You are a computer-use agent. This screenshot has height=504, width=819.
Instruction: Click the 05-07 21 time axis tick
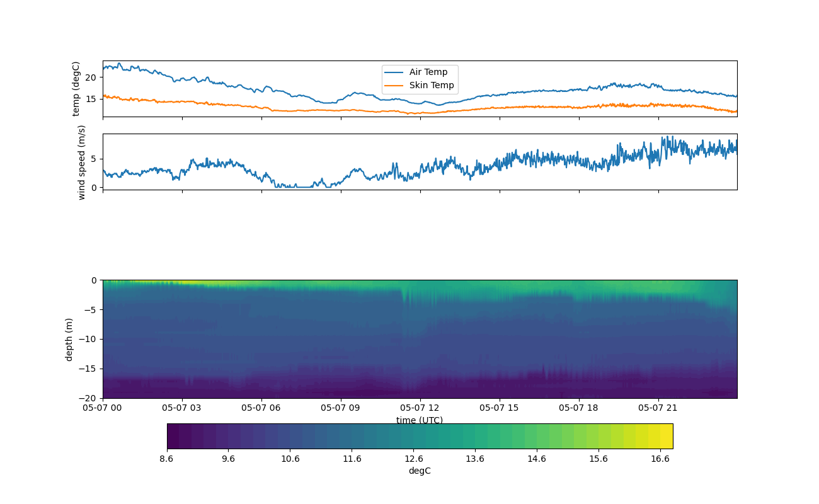[658, 408]
